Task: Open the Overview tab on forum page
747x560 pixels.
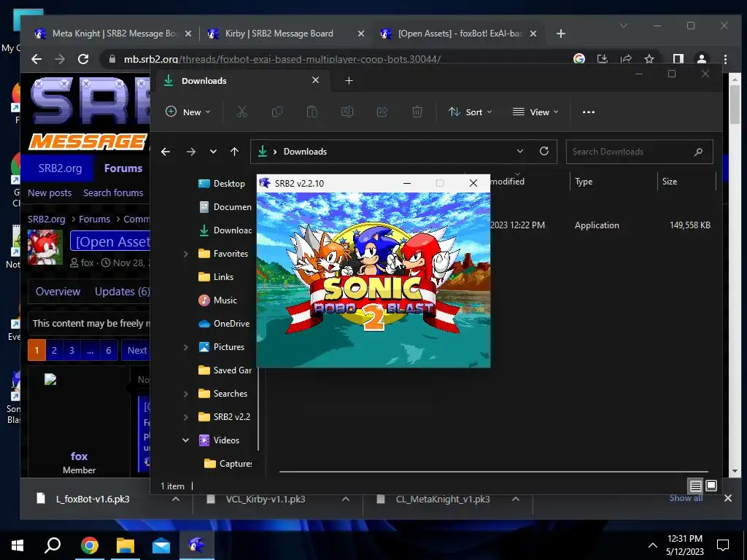Action: 58,292
